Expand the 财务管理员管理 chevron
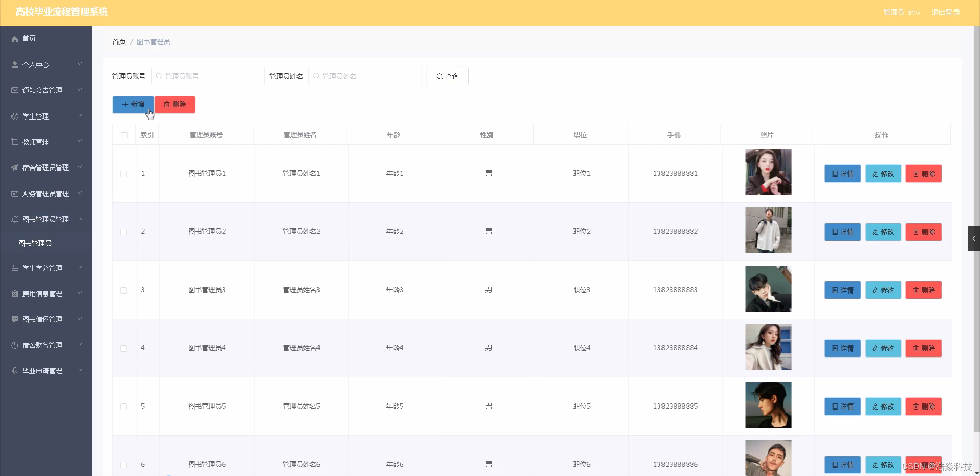 tap(80, 193)
